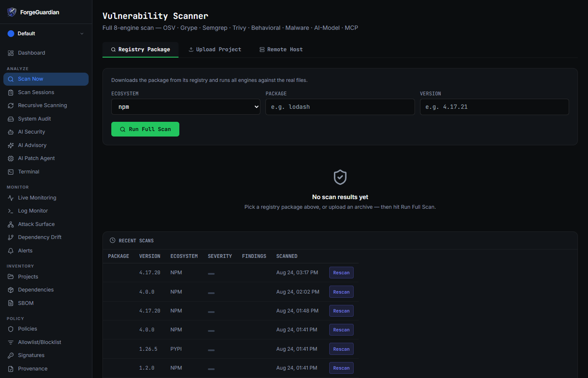Click the SBOM document icon
Image resolution: width=588 pixels, height=378 pixels.
[11, 303]
